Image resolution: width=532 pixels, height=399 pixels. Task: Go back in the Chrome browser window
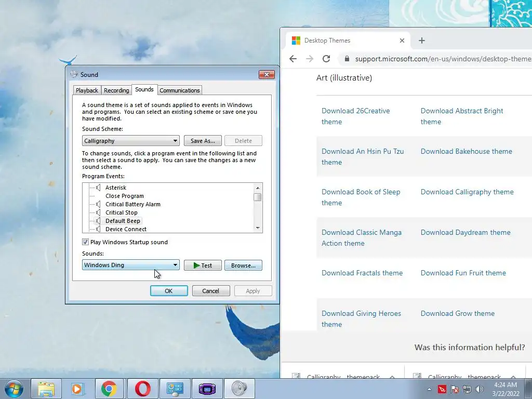pyautogui.click(x=293, y=59)
